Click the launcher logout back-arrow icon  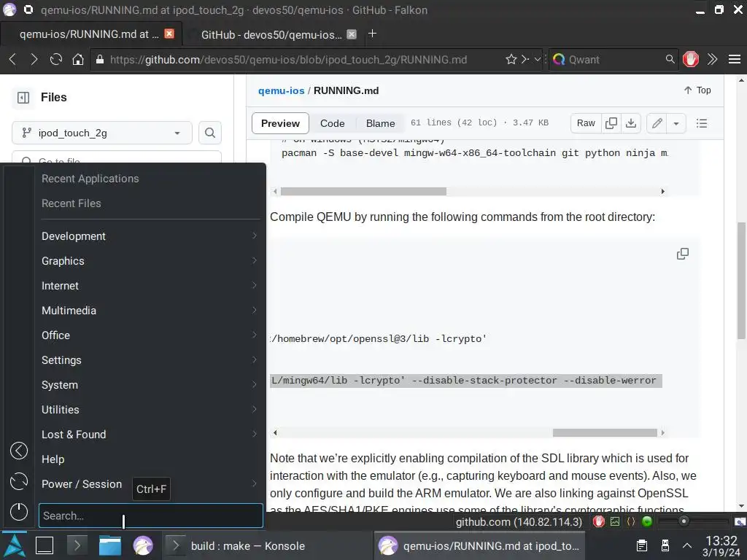coord(18,451)
